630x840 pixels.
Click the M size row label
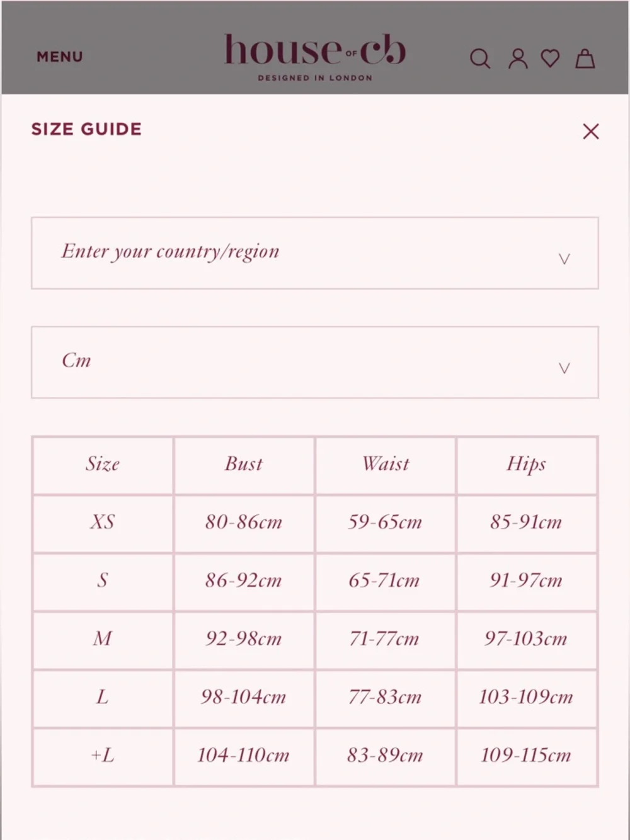(103, 639)
